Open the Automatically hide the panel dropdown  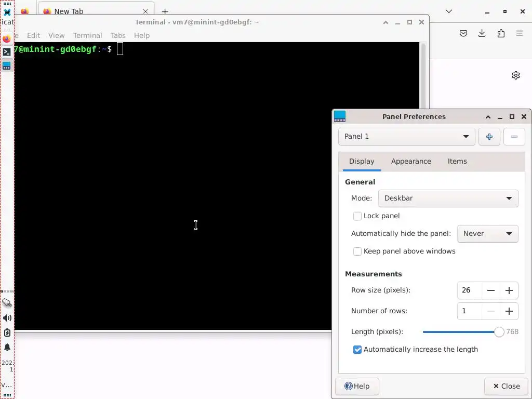click(487, 234)
